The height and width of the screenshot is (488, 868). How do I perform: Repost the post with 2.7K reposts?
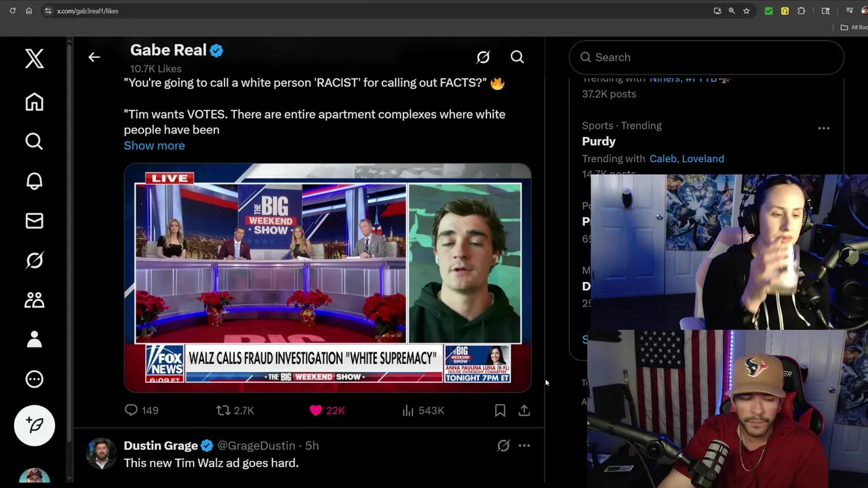point(235,410)
